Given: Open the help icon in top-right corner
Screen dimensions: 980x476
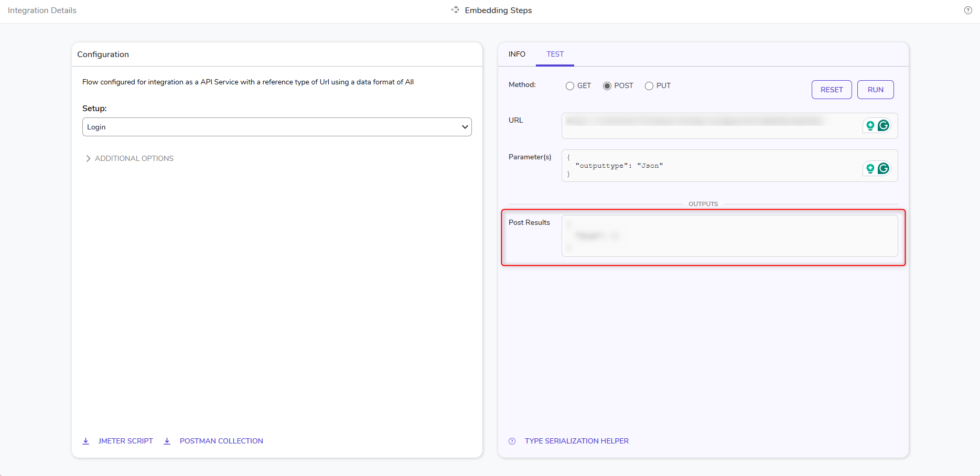Looking at the screenshot, I should click(968, 10).
